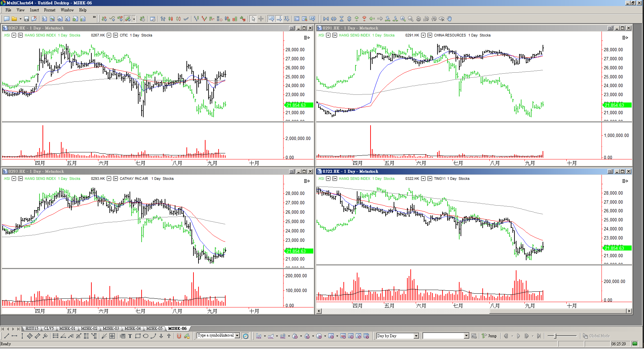The image size is (644, 354).
Task: Switch to the MSHK-03 workspace tab
Action: pyautogui.click(x=111, y=329)
